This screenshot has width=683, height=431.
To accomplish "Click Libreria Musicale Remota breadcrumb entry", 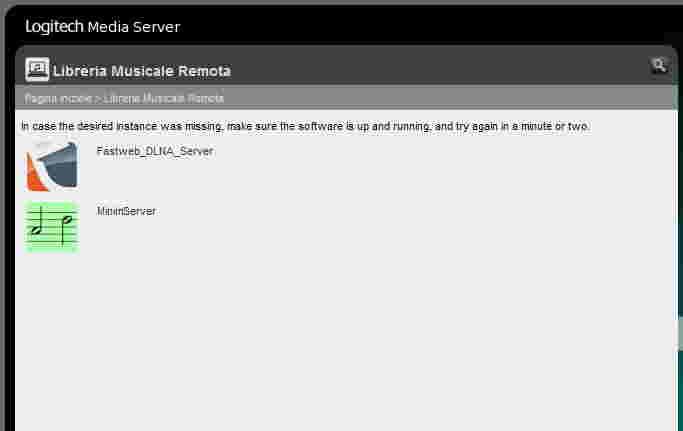I will pyautogui.click(x=163, y=98).
